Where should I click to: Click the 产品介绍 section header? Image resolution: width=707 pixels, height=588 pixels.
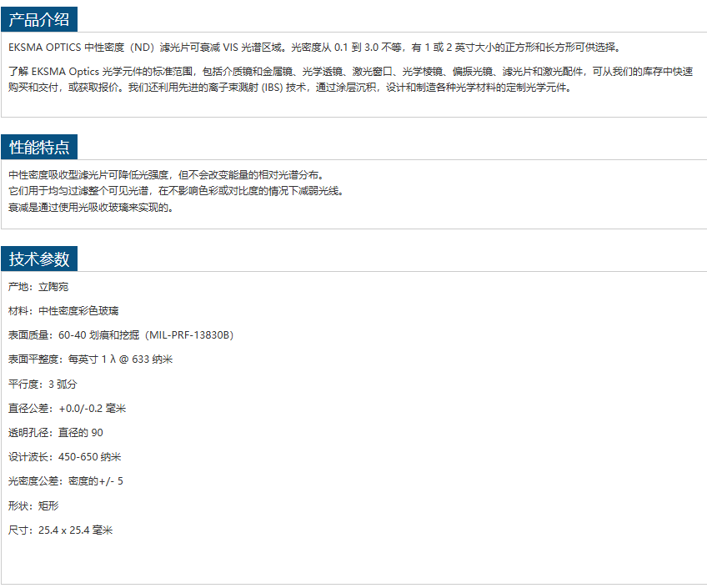point(39,19)
